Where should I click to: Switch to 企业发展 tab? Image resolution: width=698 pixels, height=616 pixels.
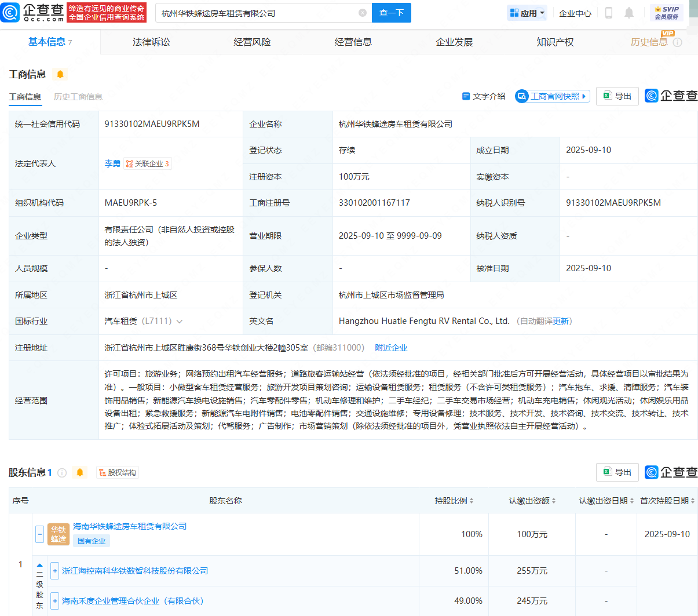(x=454, y=42)
